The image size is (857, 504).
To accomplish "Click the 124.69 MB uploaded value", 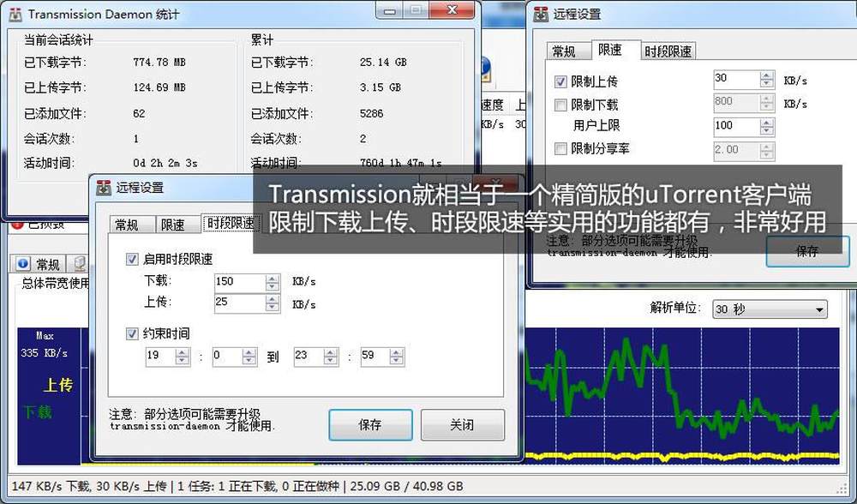I will click(x=159, y=87).
